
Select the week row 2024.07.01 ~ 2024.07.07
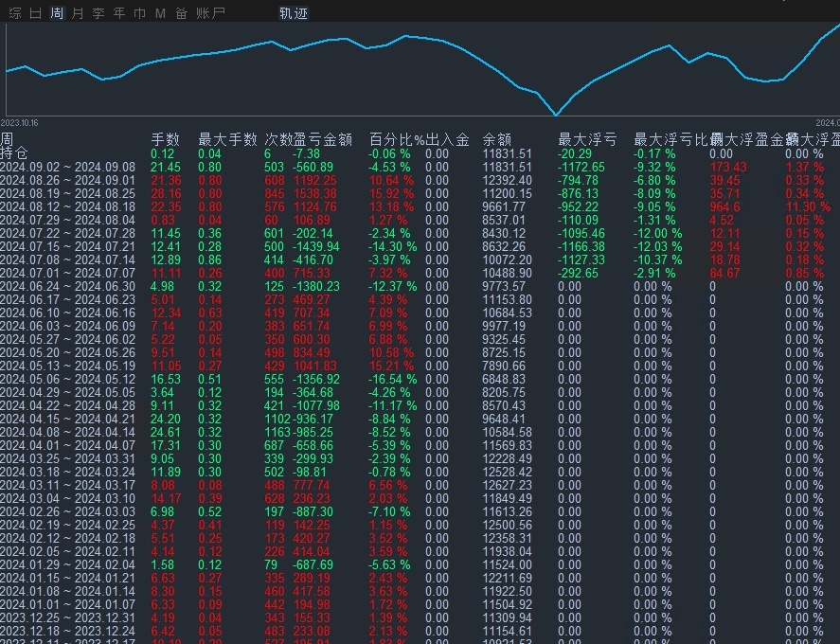[x=420, y=274]
